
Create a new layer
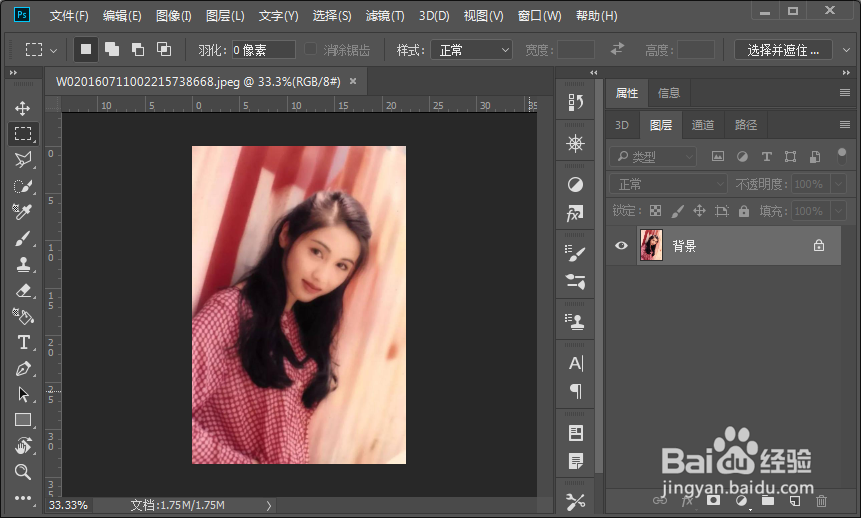[x=795, y=500]
